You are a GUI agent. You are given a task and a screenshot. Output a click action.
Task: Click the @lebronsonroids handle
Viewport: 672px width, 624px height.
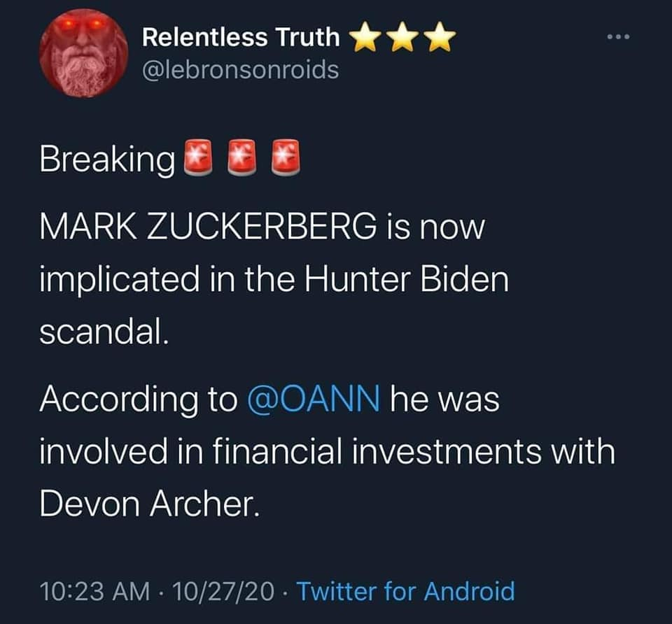point(240,70)
